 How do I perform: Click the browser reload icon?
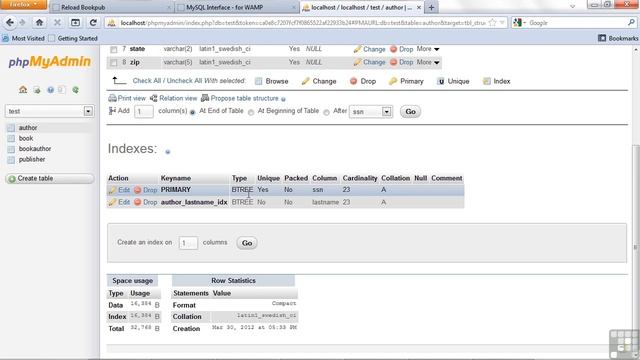93,23
